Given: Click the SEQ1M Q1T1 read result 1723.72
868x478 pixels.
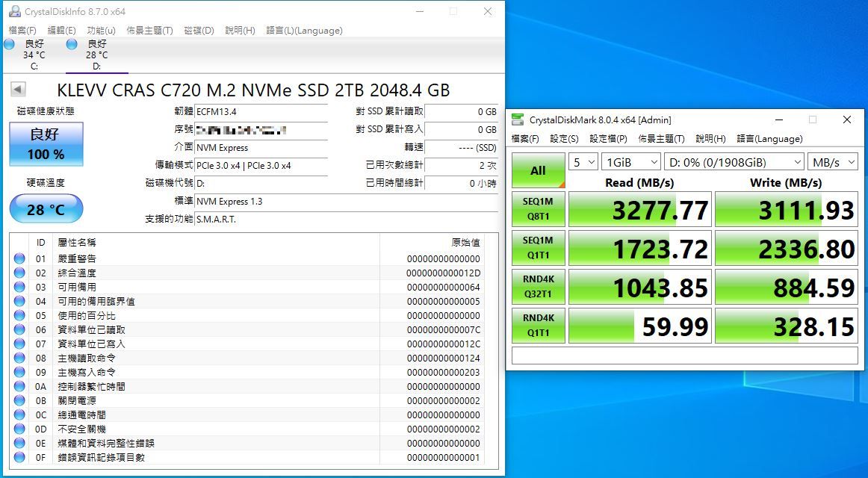Looking at the screenshot, I should [640, 248].
